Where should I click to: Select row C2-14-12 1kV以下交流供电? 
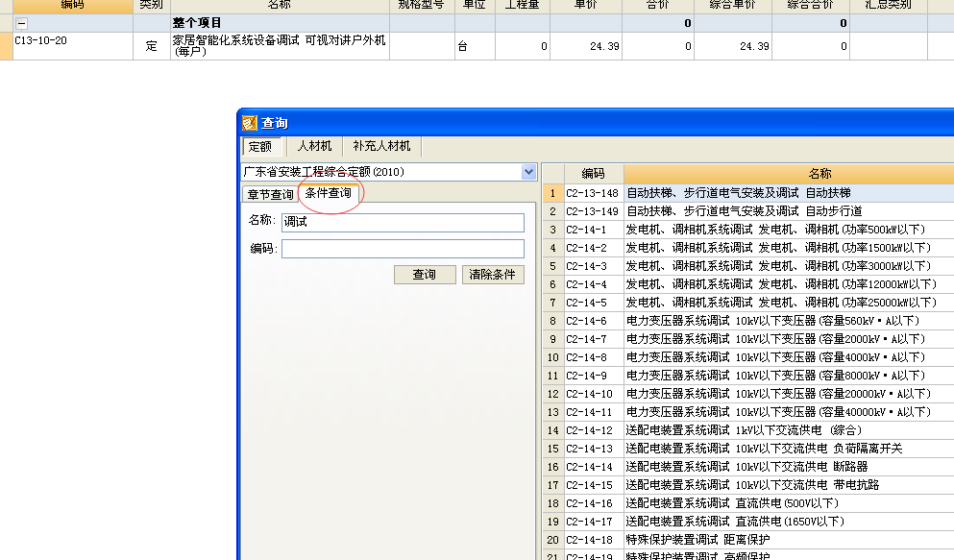coord(748,430)
